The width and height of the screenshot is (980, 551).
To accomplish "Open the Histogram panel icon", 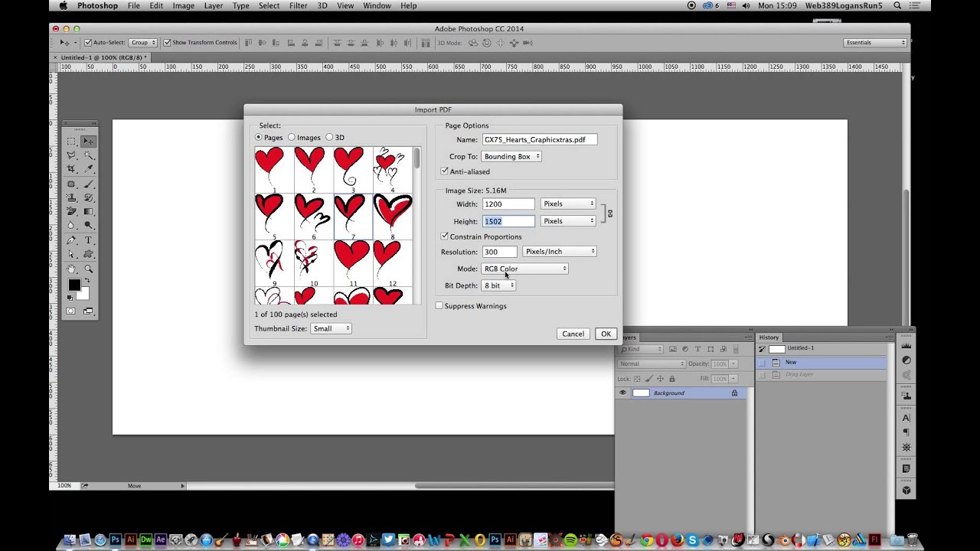I will (906, 346).
